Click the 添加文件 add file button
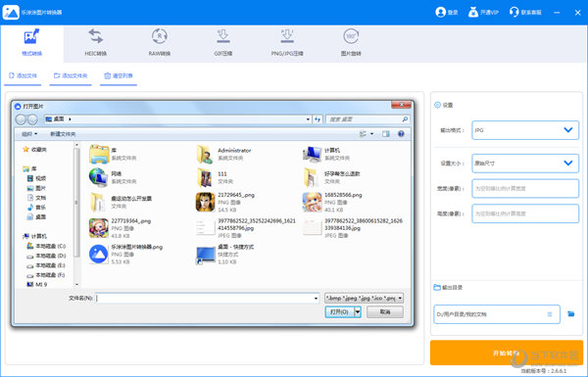Screen dimensions: 588x377 [23, 76]
